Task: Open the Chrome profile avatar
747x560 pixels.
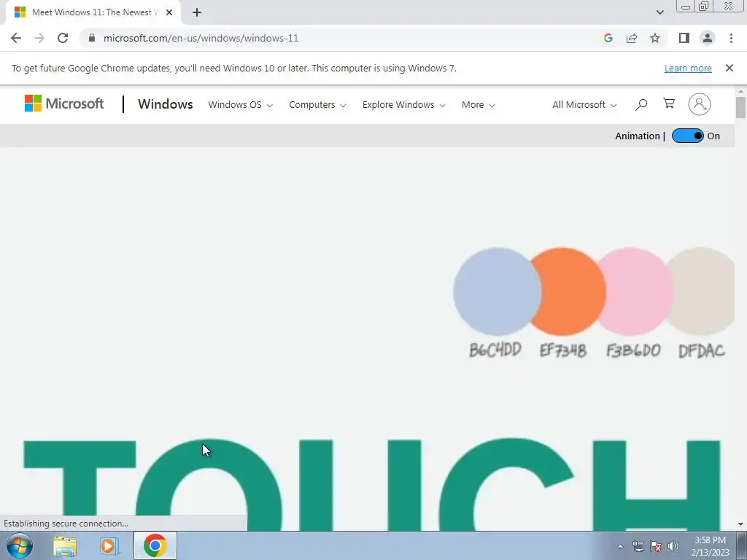Action: (x=708, y=38)
